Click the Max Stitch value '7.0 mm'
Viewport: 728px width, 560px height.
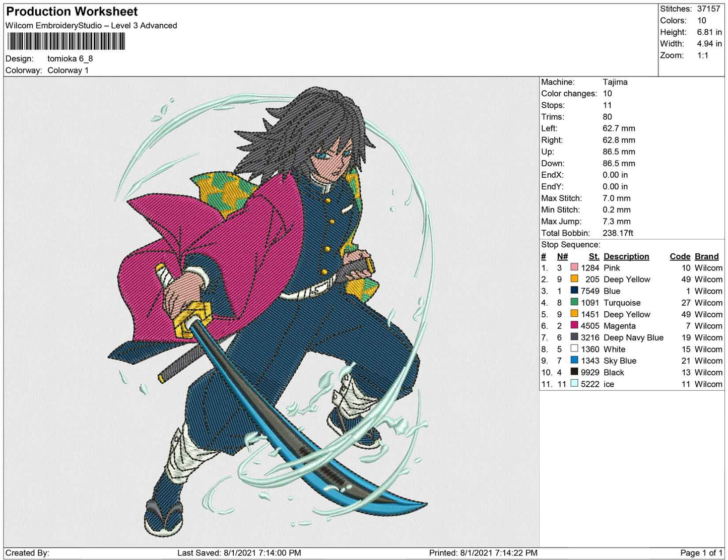(617, 198)
